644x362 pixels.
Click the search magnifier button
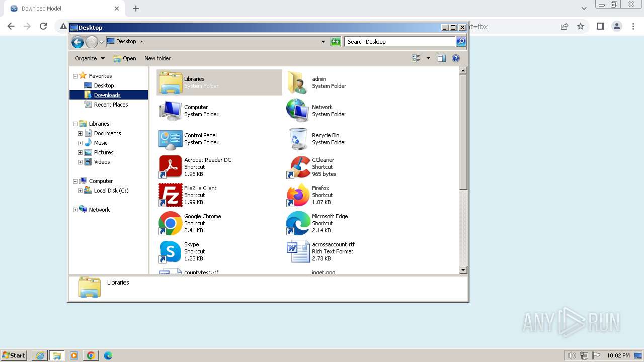click(461, 42)
